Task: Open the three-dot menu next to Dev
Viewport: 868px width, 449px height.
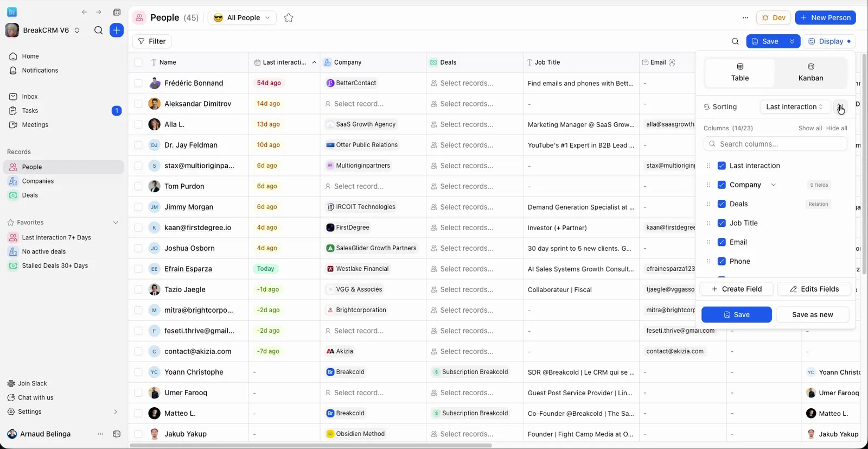Action: pos(745,18)
